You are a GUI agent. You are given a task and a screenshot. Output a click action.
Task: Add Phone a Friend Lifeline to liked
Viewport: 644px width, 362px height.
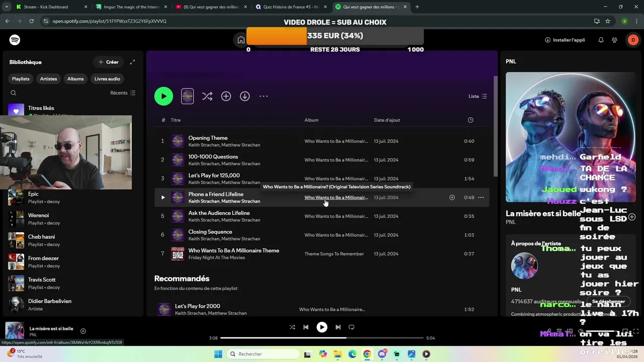click(452, 198)
